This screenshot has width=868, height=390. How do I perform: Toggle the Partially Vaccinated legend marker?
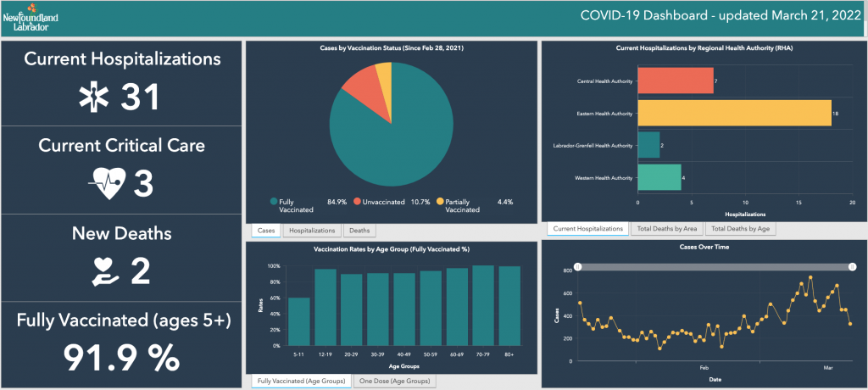click(x=441, y=202)
